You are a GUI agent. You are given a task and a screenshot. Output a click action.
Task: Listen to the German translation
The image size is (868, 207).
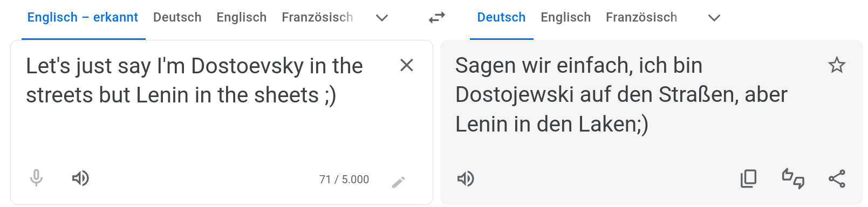[466, 178]
